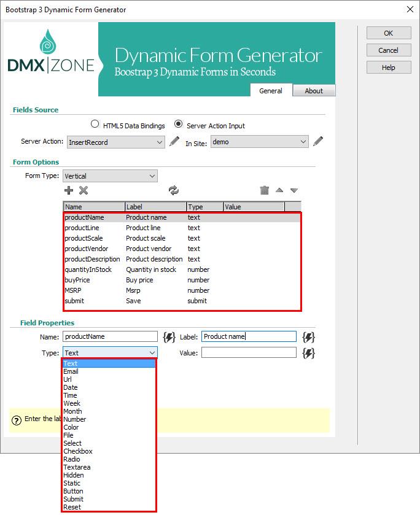Choose Radio from Type list
The width and height of the screenshot is (420, 515).
[109, 459]
